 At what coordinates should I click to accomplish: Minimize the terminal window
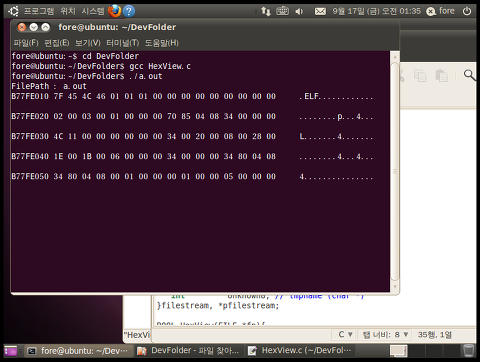(33, 27)
